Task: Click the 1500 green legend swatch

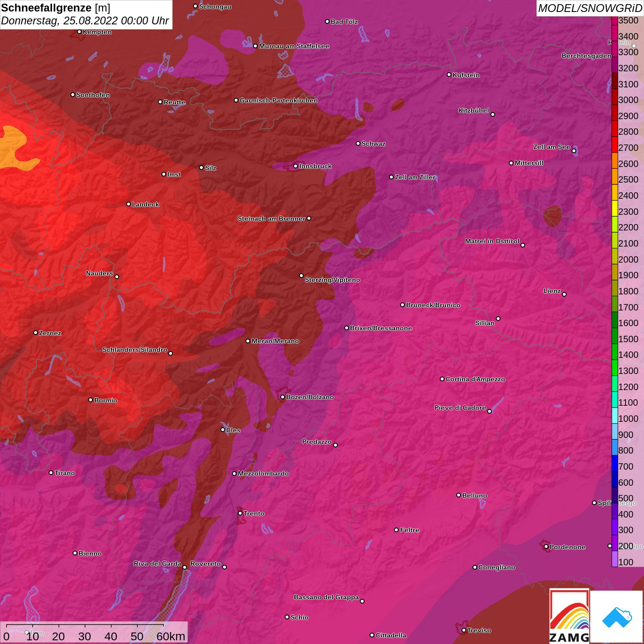Action: [x=615, y=336]
